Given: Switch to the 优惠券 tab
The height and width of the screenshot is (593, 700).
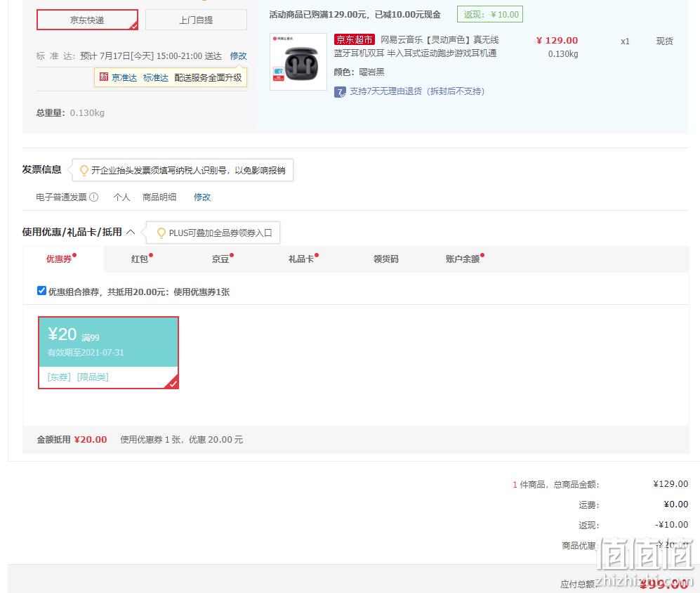Looking at the screenshot, I should [62, 259].
